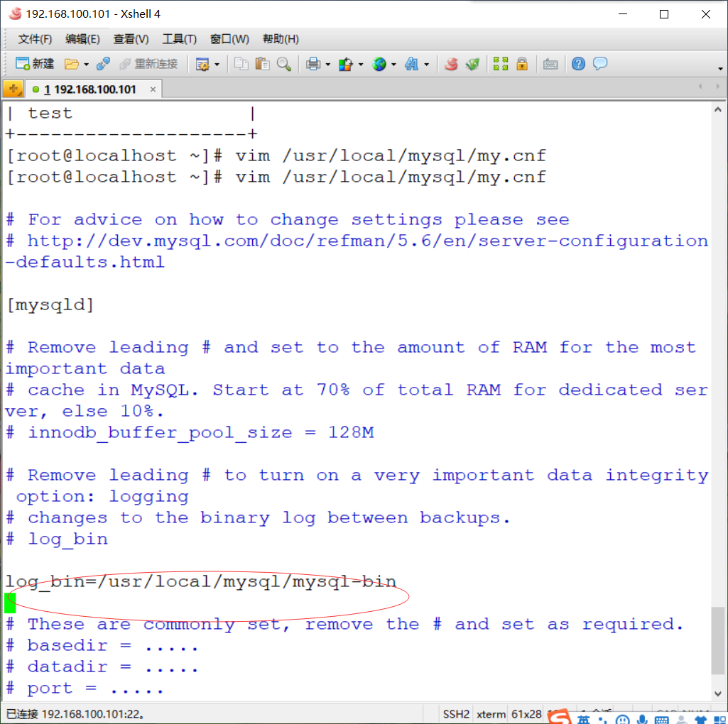Open the 查看(V) menu

pos(131,39)
